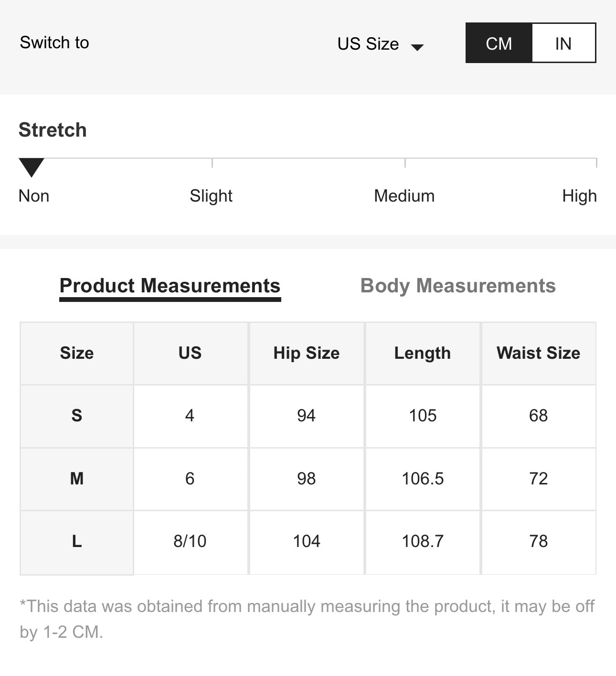This screenshot has width=616, height=676.
Task: Click the Length column header
Action: tap(423, 353)
